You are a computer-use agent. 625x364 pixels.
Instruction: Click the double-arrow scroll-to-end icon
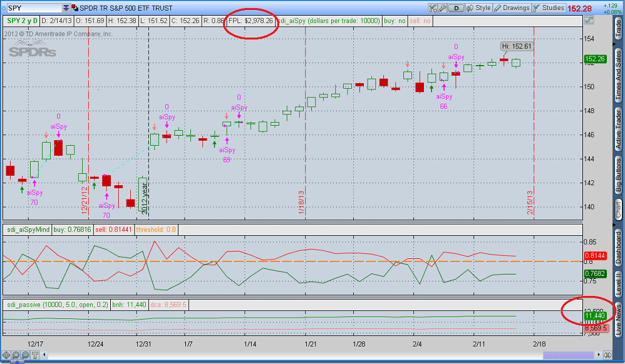click(607, 355)
